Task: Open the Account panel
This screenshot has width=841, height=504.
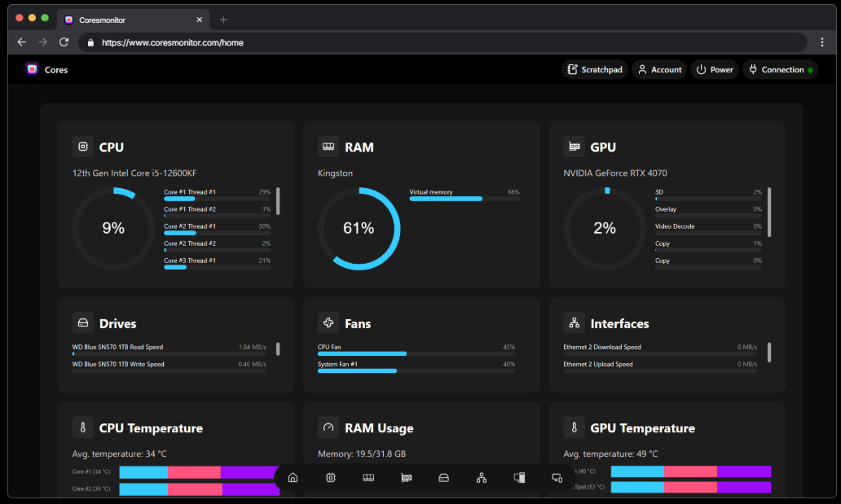Action: click(658, 69)
